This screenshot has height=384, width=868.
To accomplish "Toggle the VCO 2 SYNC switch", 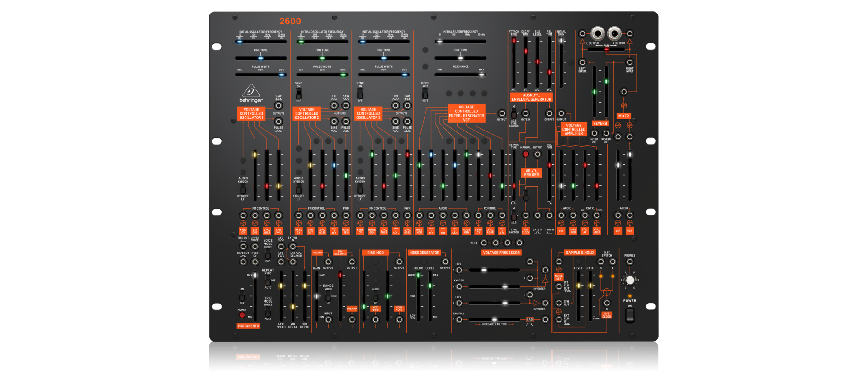I will click(298, 94).
